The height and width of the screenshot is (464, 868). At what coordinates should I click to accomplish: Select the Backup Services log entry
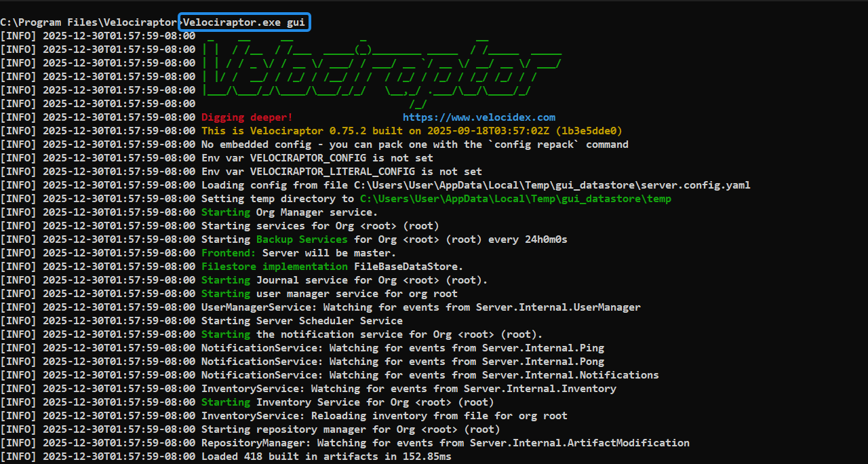tap(301, 239)
